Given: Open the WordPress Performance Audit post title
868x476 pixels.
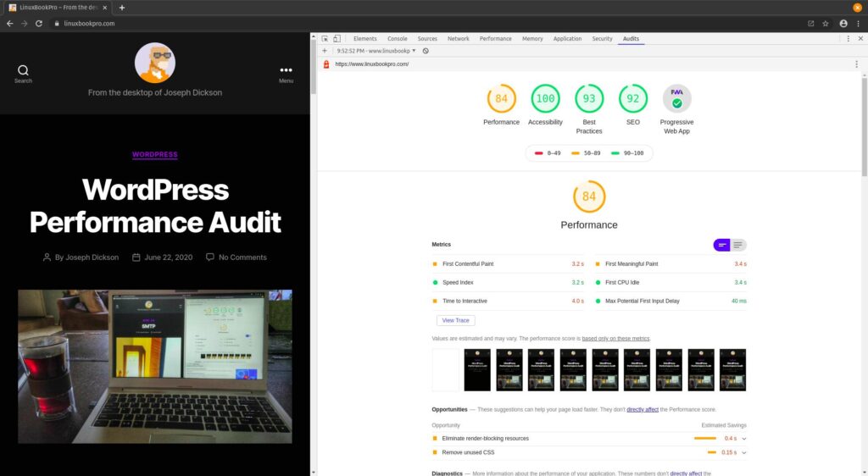Looking at the screenshot, I should [x=155, y=206].
